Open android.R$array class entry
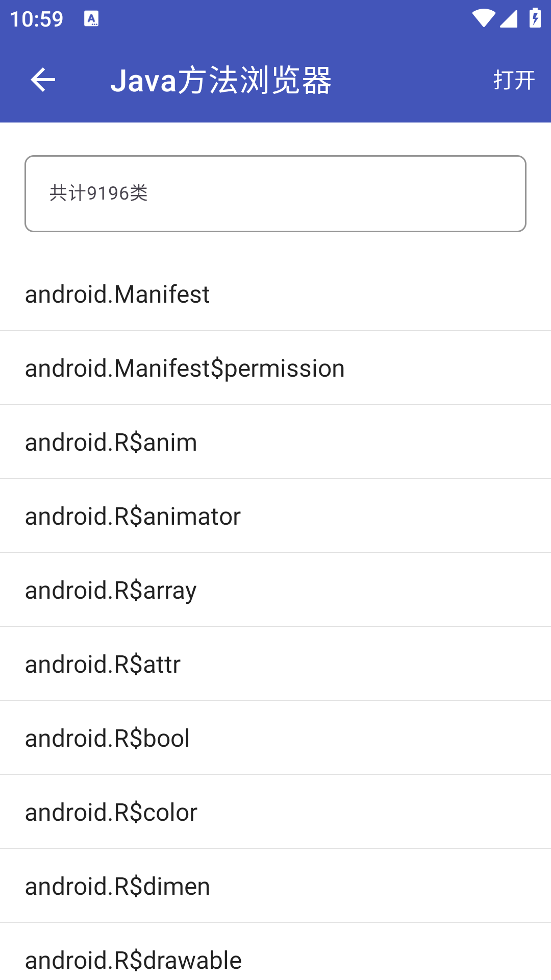This screenshot has width=551, height=980. pyautogui.click(x=275, y=590)
